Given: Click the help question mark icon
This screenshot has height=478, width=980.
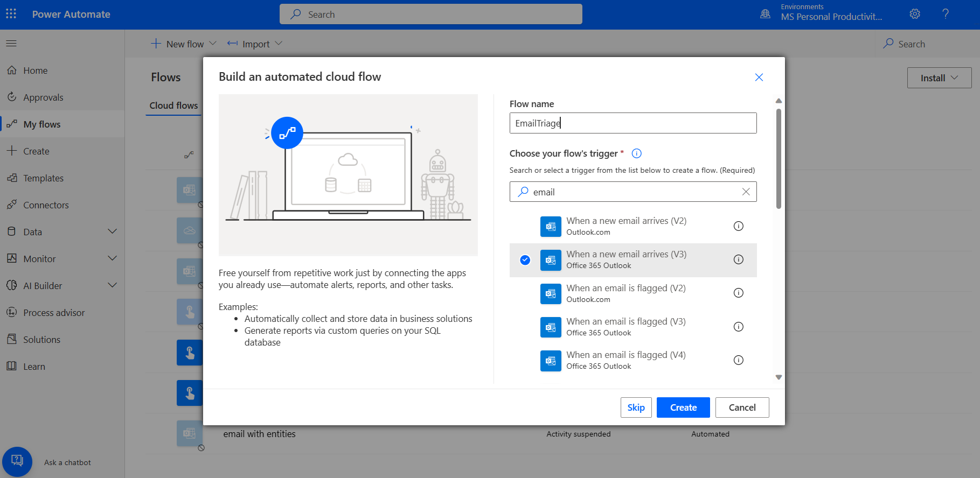Looking at the screenshot, I should 946,14.
